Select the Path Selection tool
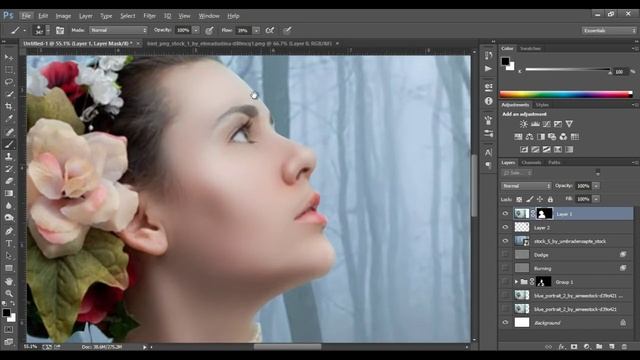Image resolution: width=640 pixels, height=360 pixels. point(9,256)
